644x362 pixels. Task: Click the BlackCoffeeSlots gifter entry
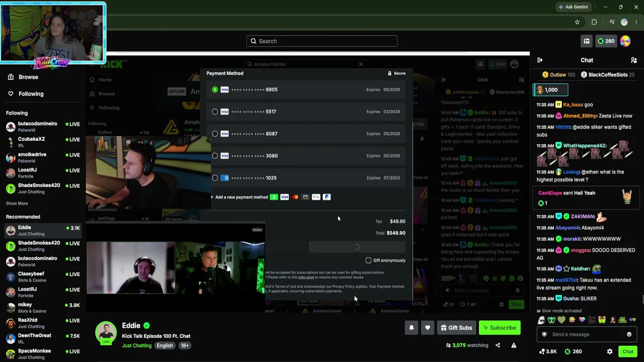pyautogui.click(x=607, y=75)
